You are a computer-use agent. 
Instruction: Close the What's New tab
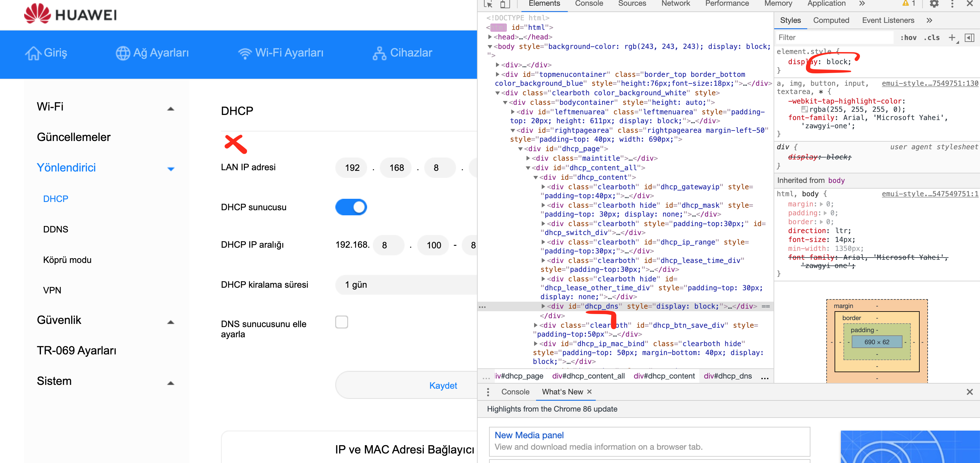click(x=589, y=392)
